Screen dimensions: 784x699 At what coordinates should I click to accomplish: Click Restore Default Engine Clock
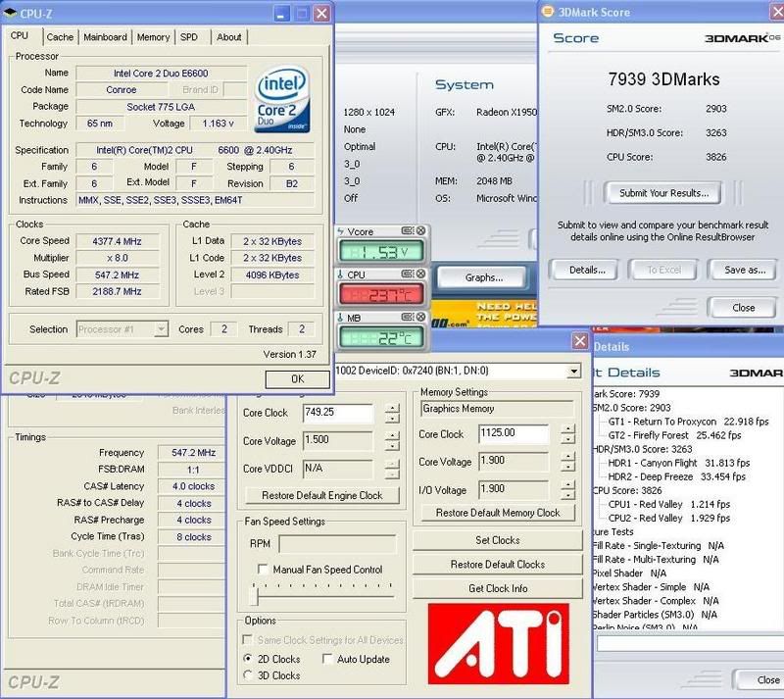(x=322, y=495)
